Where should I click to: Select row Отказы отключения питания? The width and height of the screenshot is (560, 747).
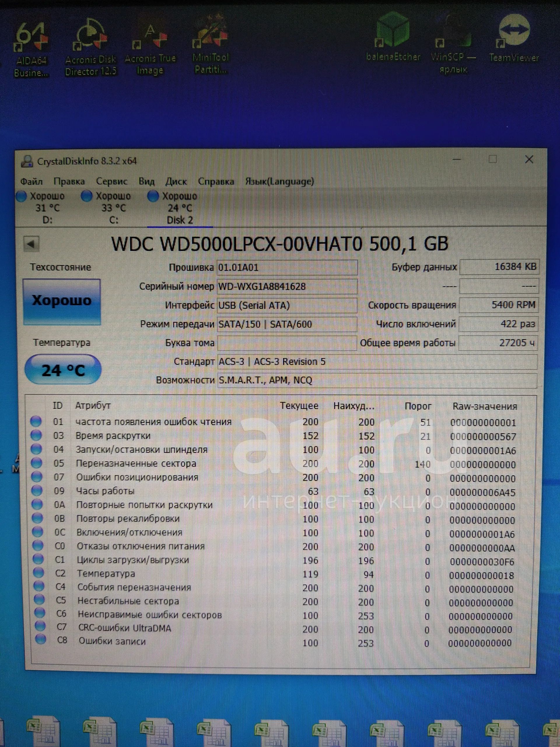(273, 547)
